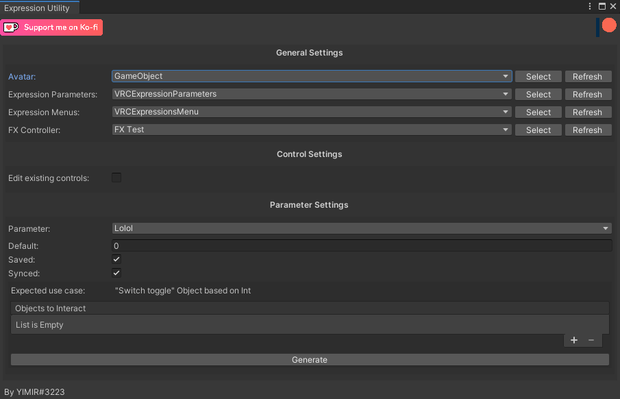Click Refresh button for Avatar
Image resolution: width=620 pixels, height=399 pixels.
click(588, 76)
